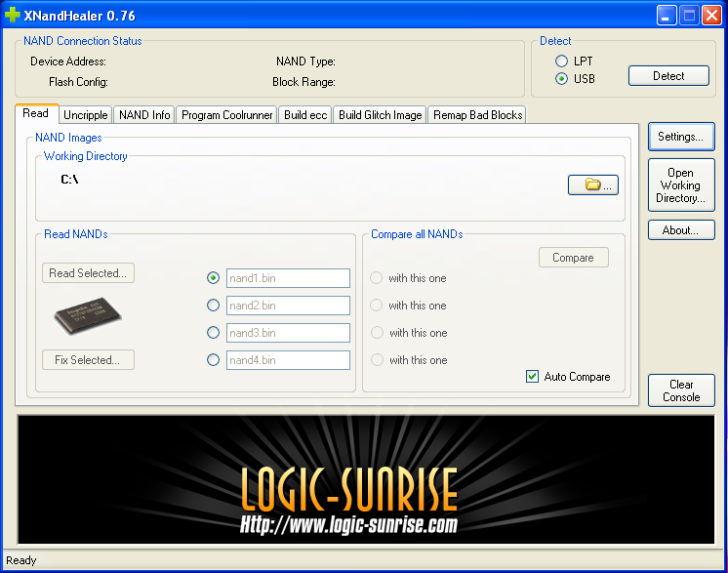Select the nand3.bin radio button
The image size is (728, 573).
[x=213, y=333]
